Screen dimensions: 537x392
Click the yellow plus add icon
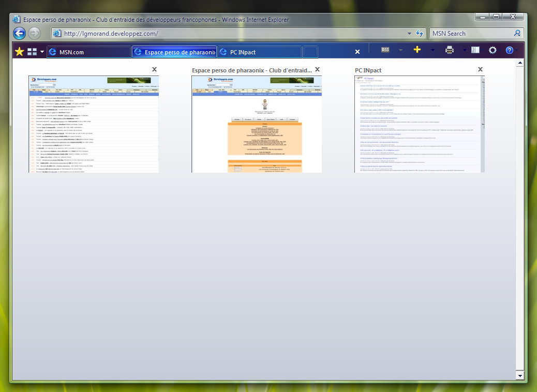(x=417, y=50)
